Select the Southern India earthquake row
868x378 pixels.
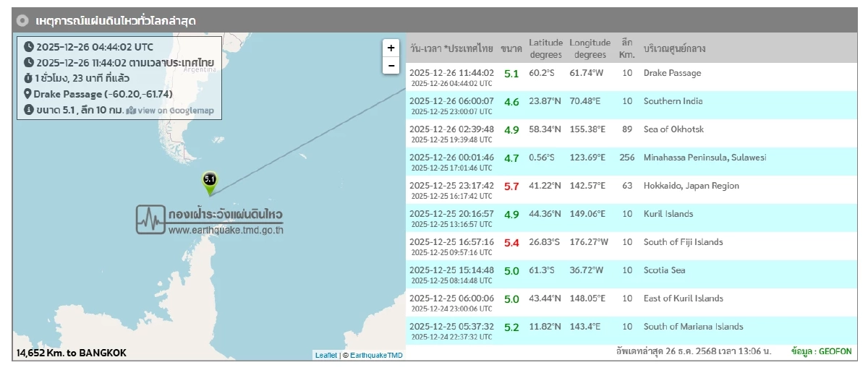click(x=629, y=106)
